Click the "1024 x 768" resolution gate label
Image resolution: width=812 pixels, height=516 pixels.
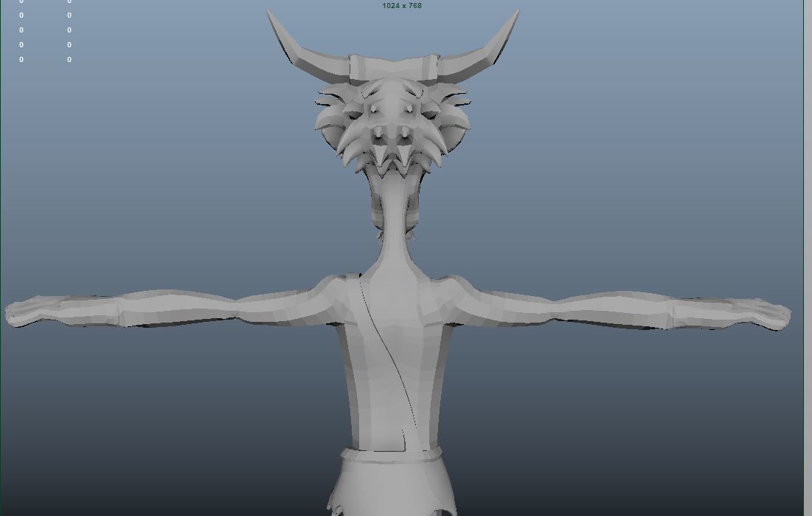pos(402,6)
